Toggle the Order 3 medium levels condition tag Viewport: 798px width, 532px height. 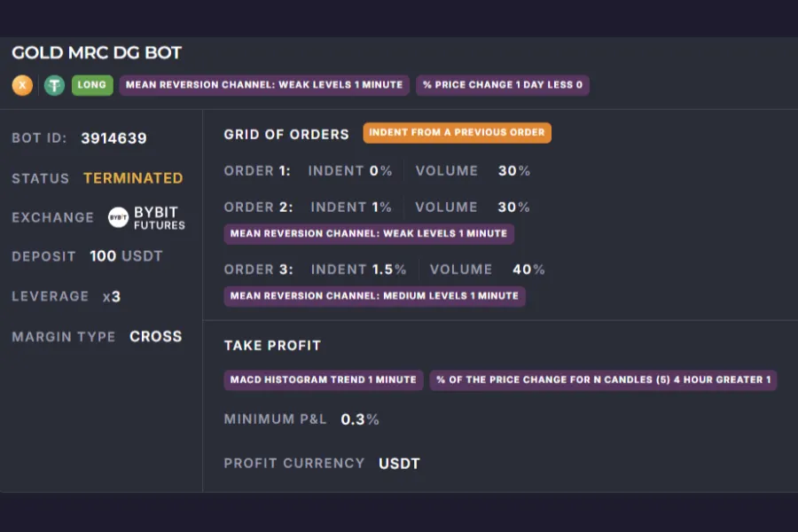click(x=374, y=296)
